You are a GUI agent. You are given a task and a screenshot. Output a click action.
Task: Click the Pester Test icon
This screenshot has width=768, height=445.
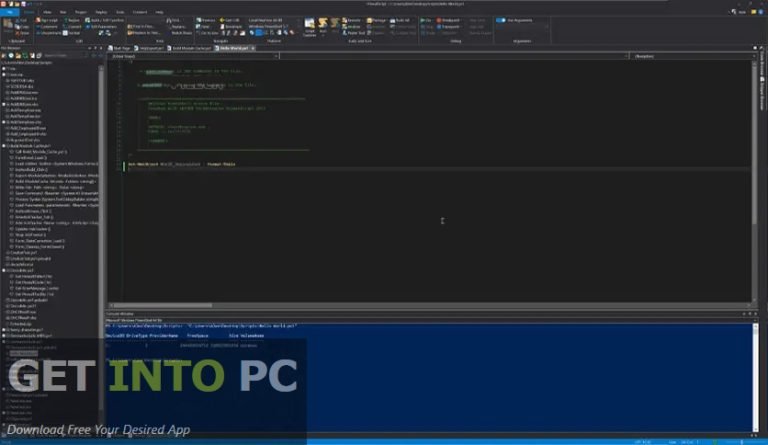click(345, 33)
